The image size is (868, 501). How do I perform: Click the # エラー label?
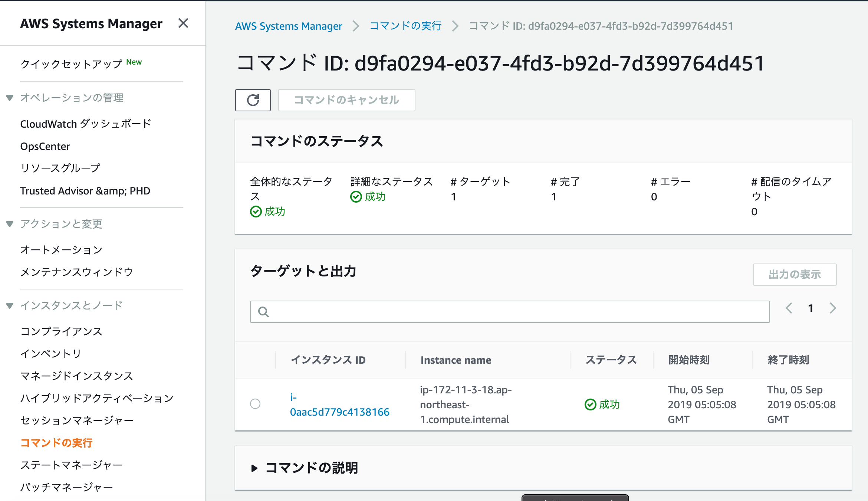pos(671,182)
